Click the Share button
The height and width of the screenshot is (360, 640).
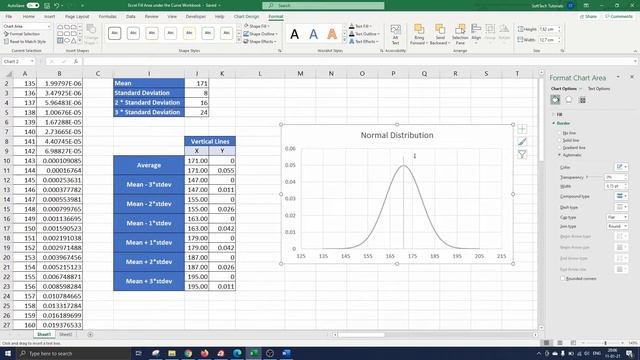(588, 16)
